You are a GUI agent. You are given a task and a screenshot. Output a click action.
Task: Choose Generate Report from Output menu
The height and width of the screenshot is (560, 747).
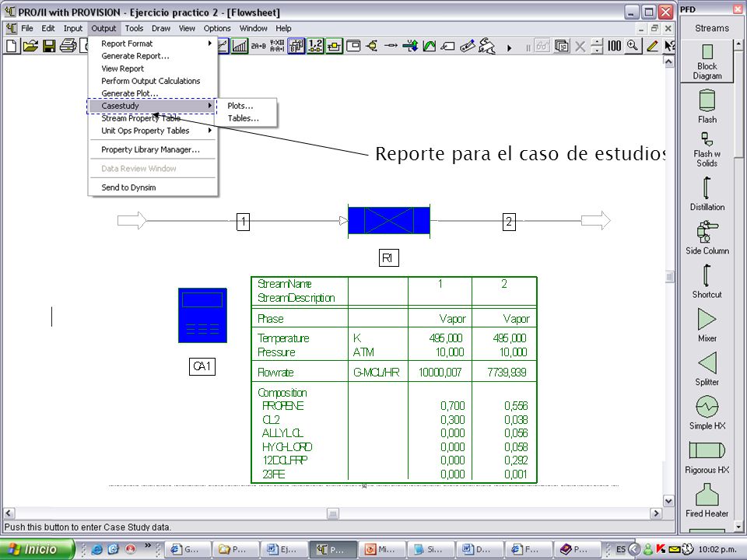click(x=153, y=56)
